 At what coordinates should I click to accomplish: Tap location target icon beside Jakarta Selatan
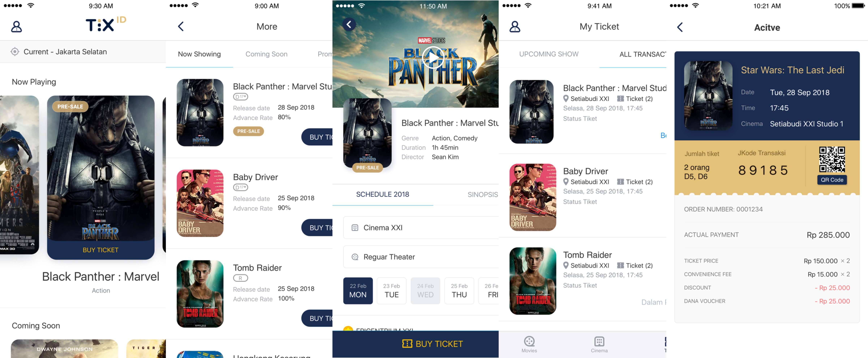14,52
